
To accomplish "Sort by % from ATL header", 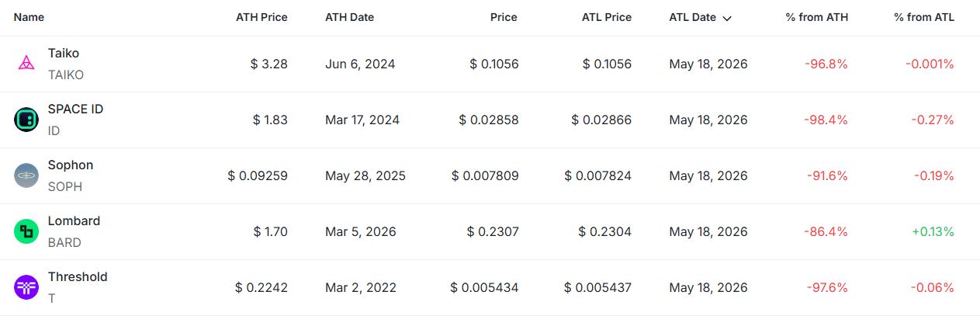I will tap(924, 17).
